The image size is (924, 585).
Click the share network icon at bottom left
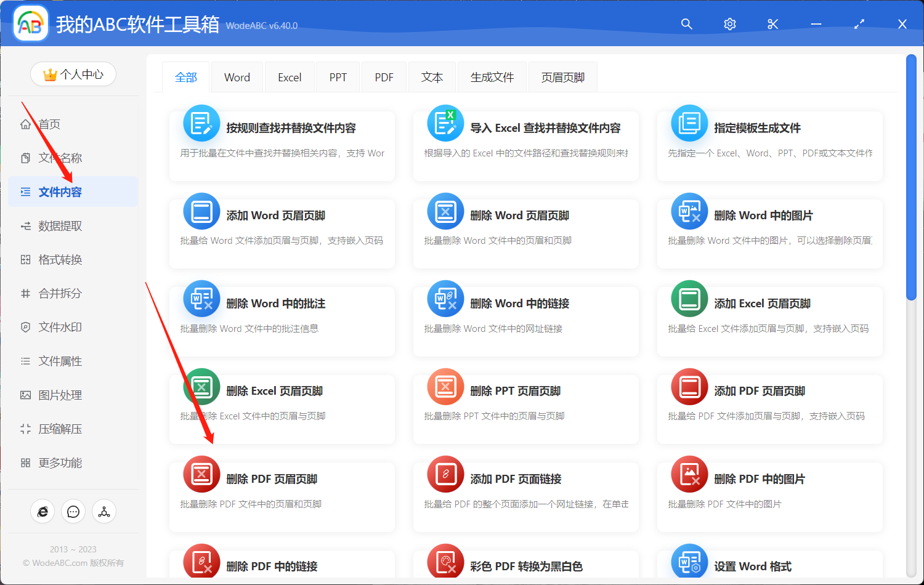tap(104, 511)
